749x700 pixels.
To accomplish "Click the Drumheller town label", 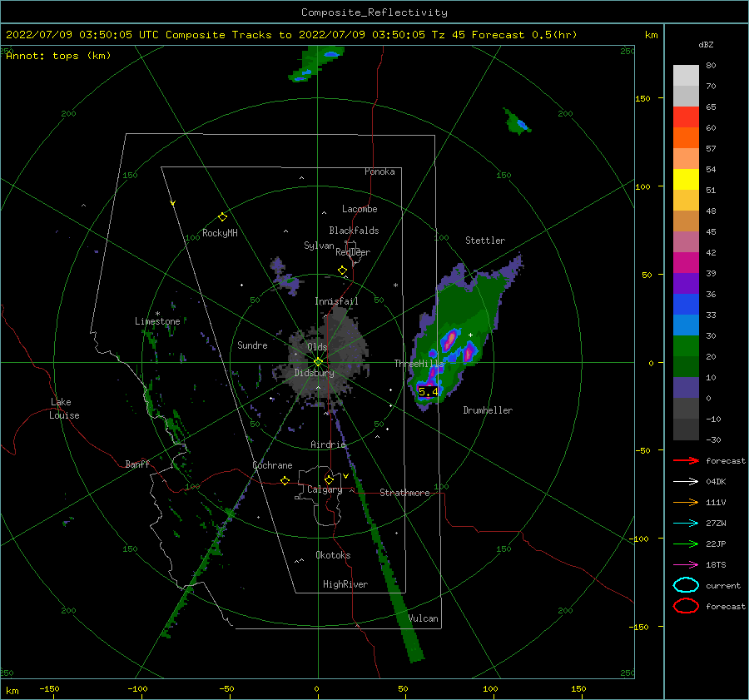I will click(x=488, y=410).
